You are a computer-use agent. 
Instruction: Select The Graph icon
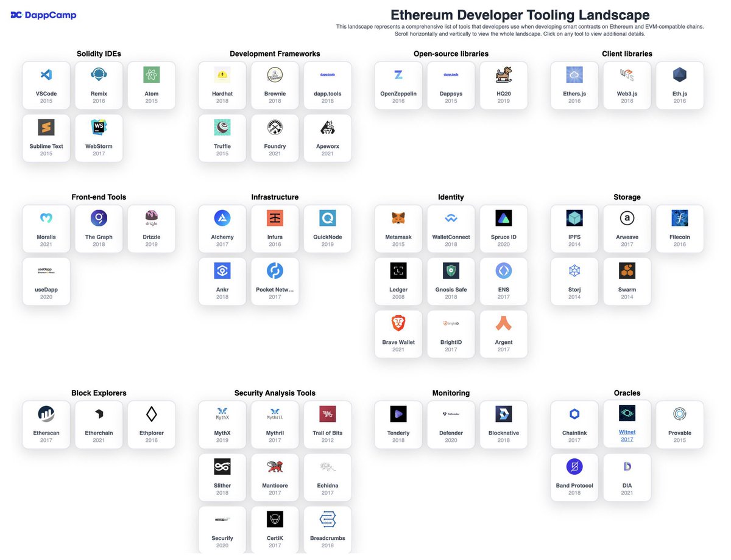(x=99, y=218)
